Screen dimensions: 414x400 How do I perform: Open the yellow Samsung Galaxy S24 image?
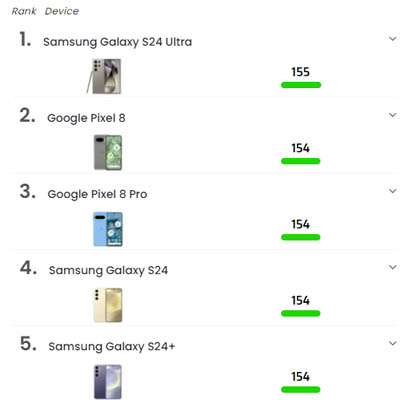[x=108, y=305]
